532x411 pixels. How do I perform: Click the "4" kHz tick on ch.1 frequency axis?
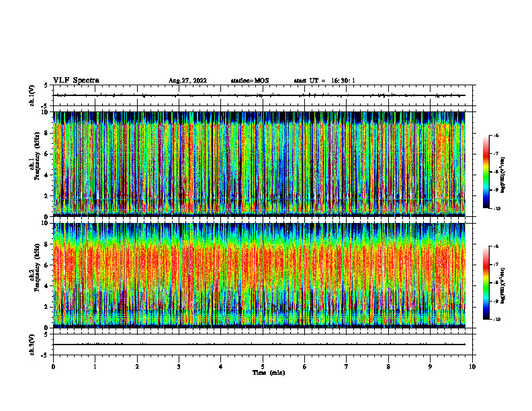pyautogui.click(x=47, y=175)
